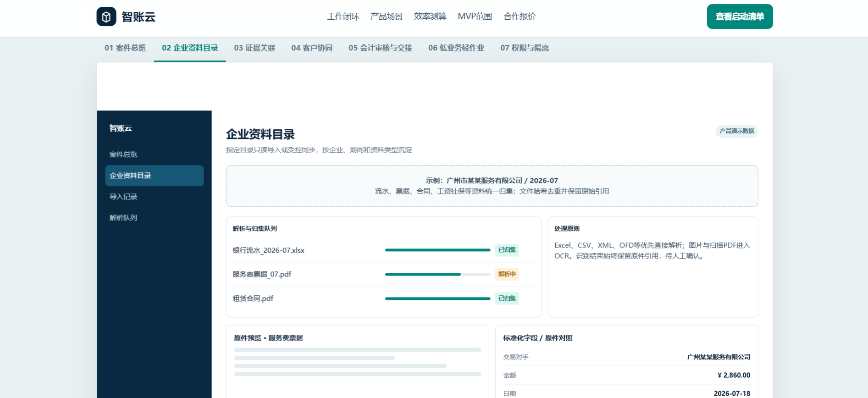Screen dimensions: 868x398
Task: Click the 解析与归集队列 card title
Action: (x=254, y=228)
